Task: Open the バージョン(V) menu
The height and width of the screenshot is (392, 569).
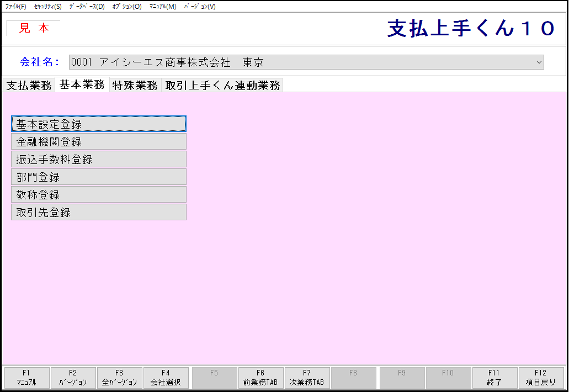Action: 200,7
